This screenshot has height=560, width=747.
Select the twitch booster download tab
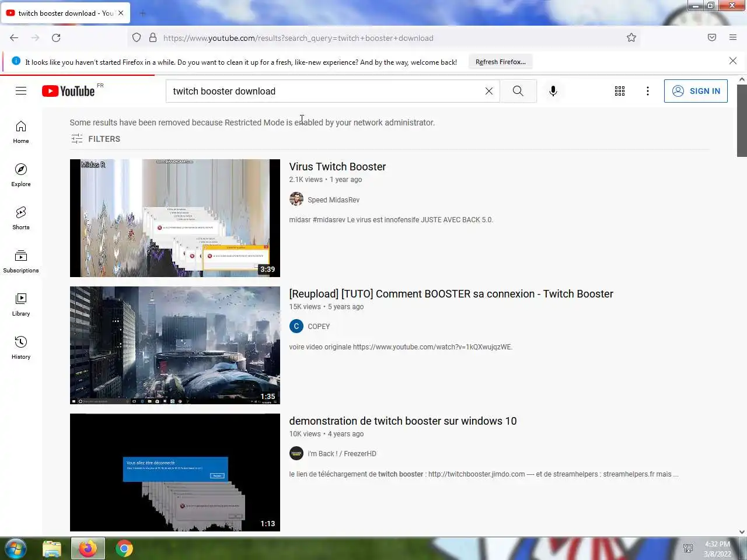[x=65, y=13]
